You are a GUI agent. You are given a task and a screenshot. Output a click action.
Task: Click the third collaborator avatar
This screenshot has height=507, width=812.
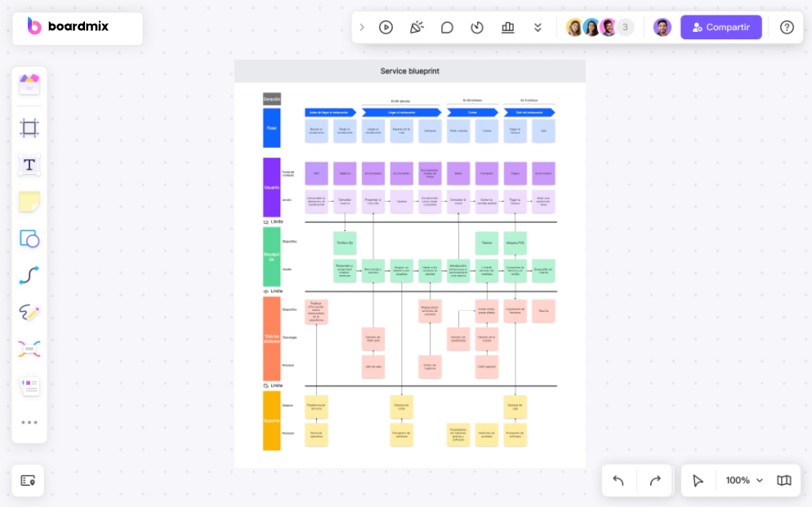[x=608, y=28]
